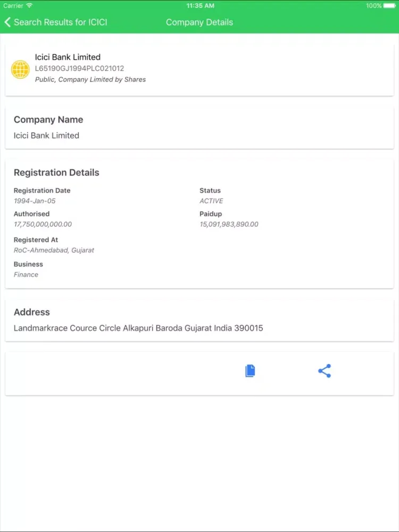Tap the Authorised label
This screenshot has width=399, height=532.
31,214
